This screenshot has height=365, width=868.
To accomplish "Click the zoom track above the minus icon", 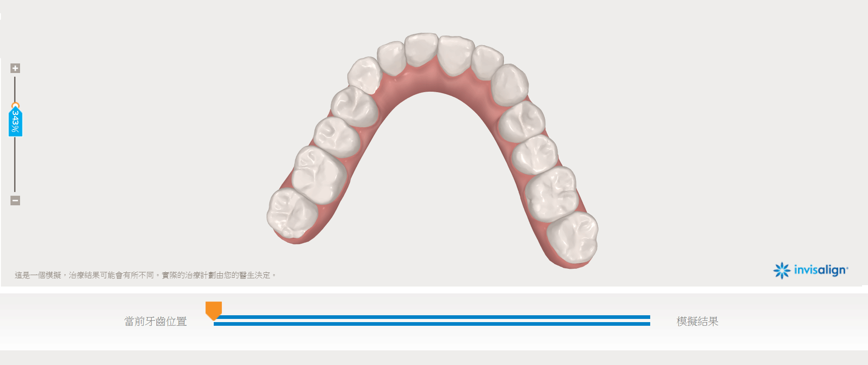I will 15,164.
